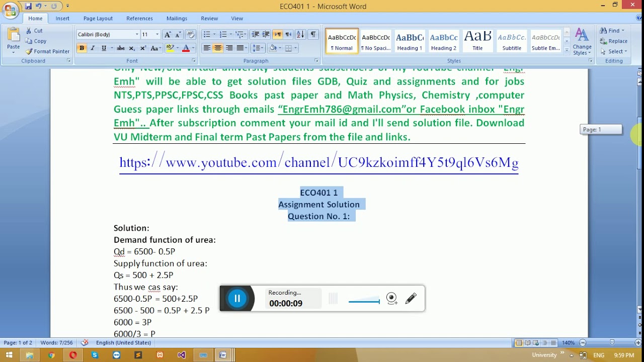The width and height of the screenshot is (644, 362).
Task: Click the Office Button logo
Action: pyautogui.click(x=10, y=9)
